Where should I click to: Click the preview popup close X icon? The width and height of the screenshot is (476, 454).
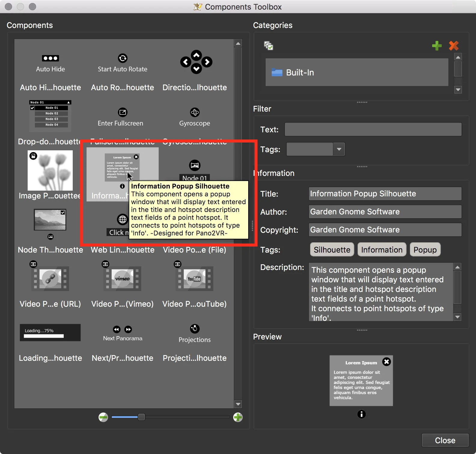(x=387, y=362)
